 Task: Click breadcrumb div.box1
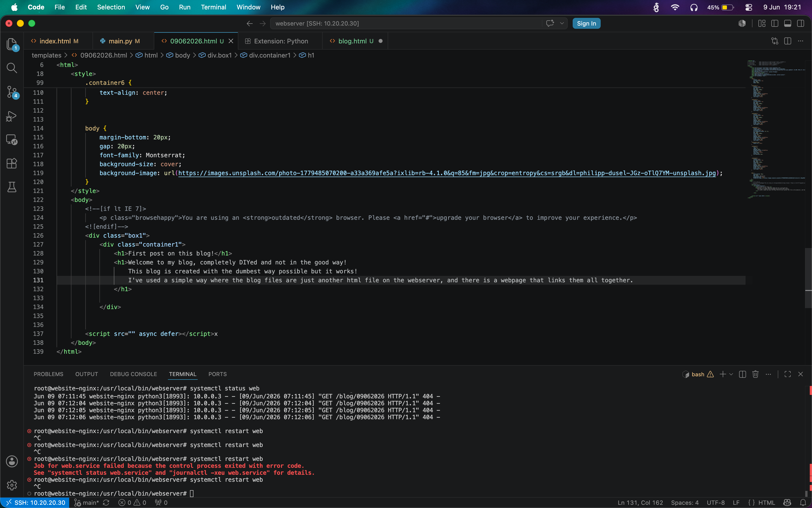pos(219,55)
